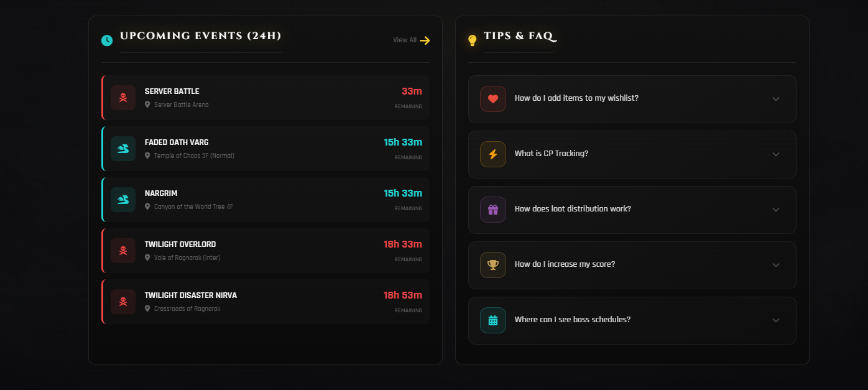Viewport: 868px width, 390px height.
Task: Expand loot distribution FAQ chevron
Action: (x=775, y=210)
